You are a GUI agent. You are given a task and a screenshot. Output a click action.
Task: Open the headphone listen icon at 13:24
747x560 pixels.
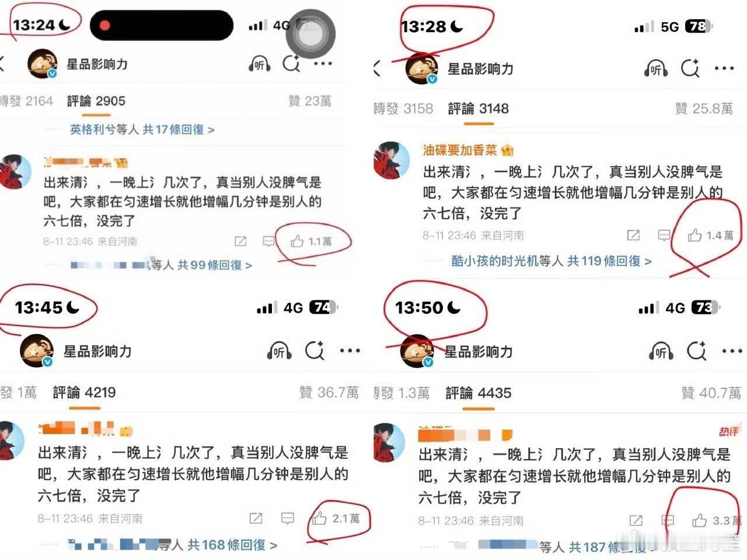point(259,64)
